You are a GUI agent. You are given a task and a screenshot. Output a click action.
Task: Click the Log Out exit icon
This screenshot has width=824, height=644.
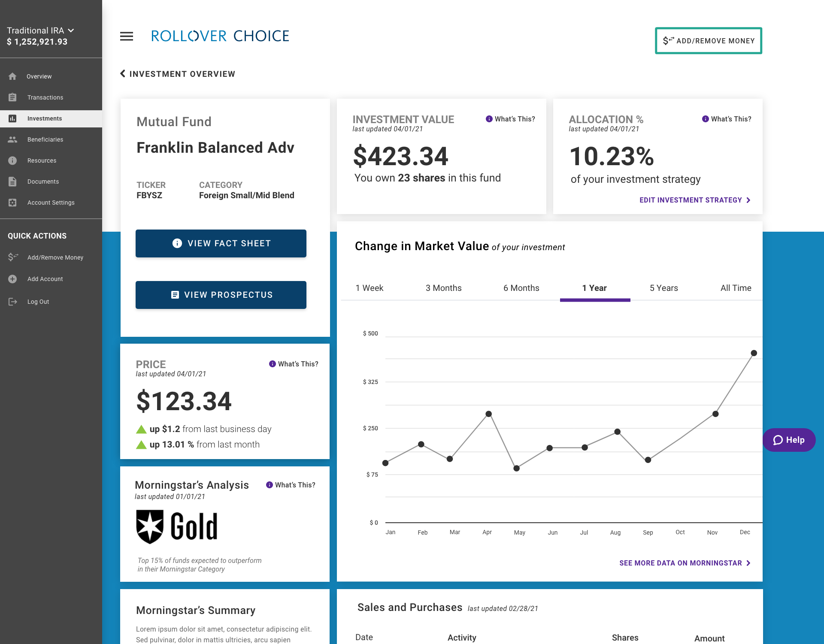point(13,302)
